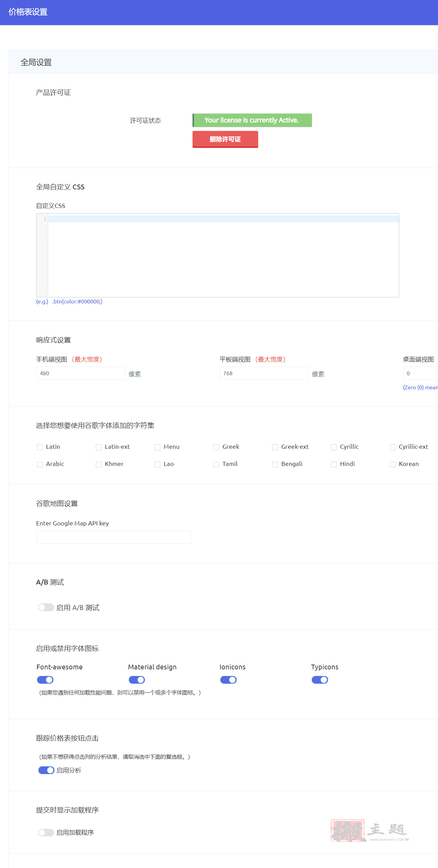Check the Hindi checkbox
438x868 pixels.
coord(334,465)
